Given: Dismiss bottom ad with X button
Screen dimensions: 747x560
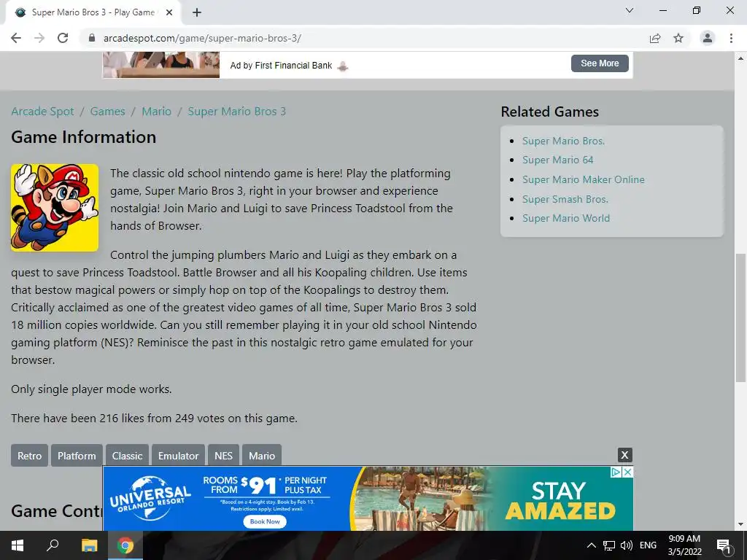Looking at the screenshot, I should coord(625,455).
